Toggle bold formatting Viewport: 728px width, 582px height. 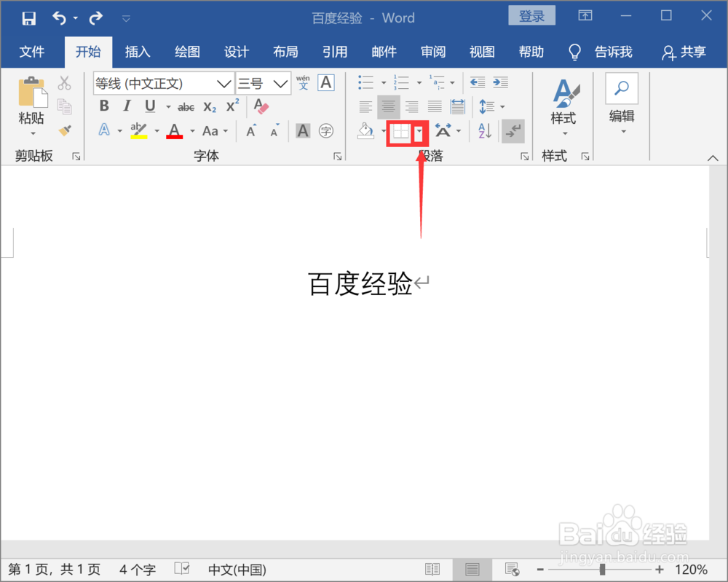[x=104, y=106]
